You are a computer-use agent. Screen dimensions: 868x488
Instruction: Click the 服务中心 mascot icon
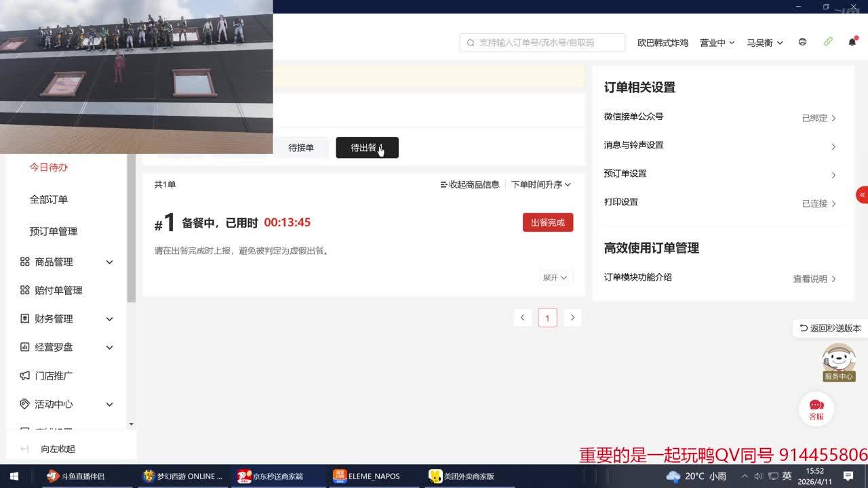coord(839,362)
